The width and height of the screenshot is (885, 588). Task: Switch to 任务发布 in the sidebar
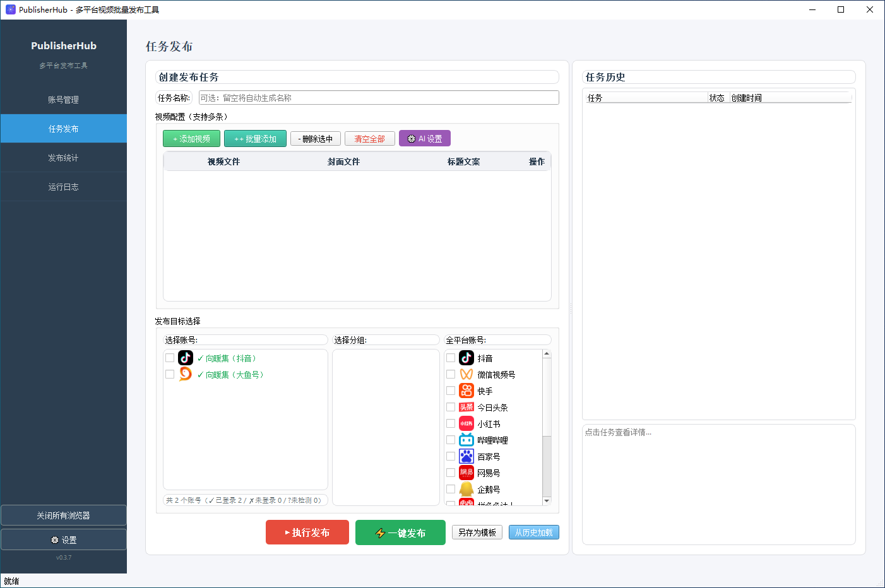(x=64, y=129)
